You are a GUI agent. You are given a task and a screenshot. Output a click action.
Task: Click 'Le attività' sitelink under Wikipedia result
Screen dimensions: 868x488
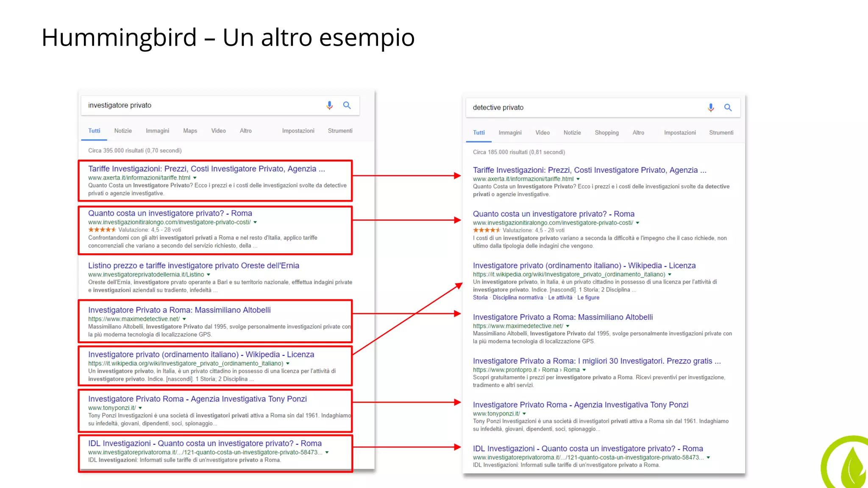click(560, 298)
